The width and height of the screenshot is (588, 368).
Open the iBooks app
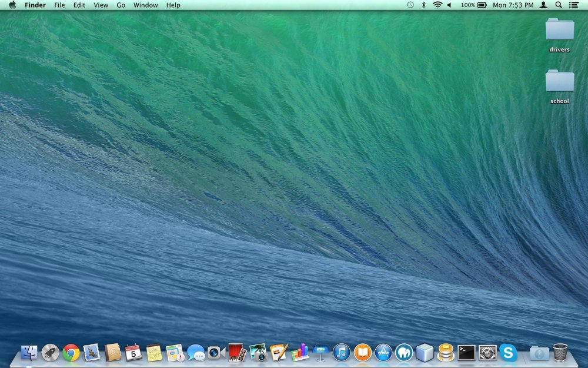[x=362, y=353]
